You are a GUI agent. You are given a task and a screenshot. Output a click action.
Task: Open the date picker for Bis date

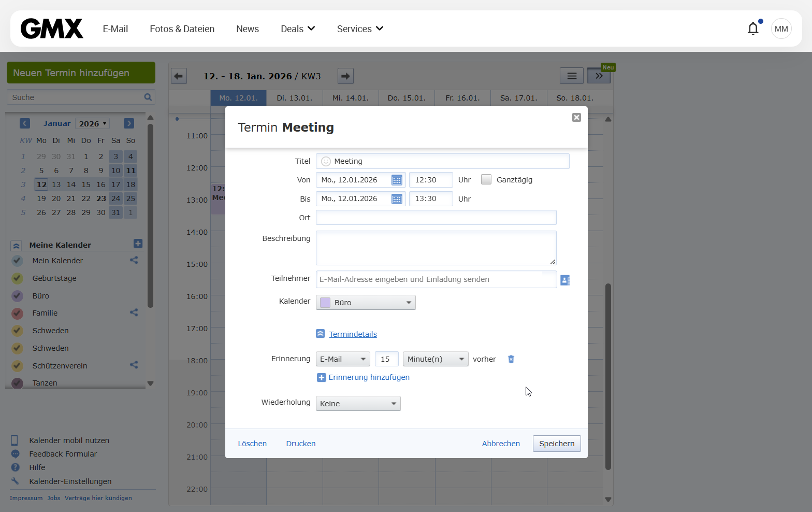point(397,199)
